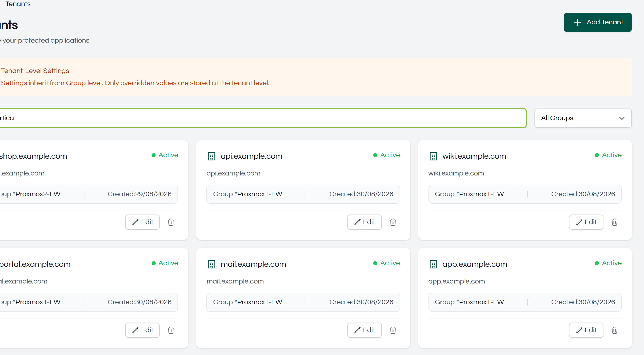This screenshot has width=644, height=355.
Task: Click Proxmox1-FW group on app.example.com card
Action: (481, 302)
